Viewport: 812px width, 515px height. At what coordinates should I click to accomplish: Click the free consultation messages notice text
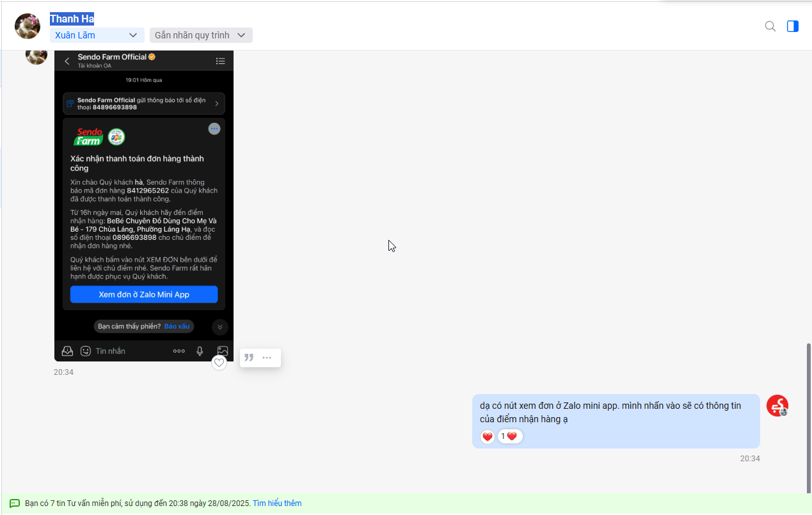138,503
